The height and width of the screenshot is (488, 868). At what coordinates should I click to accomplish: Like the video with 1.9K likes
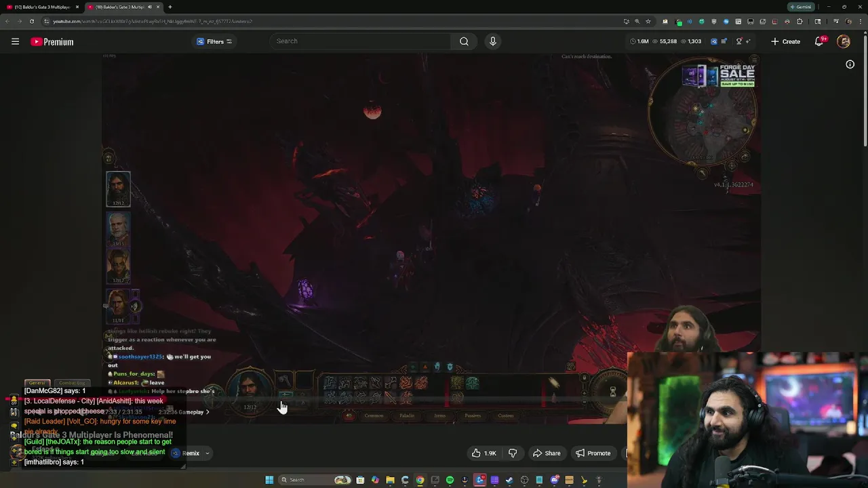coord(484,453)
